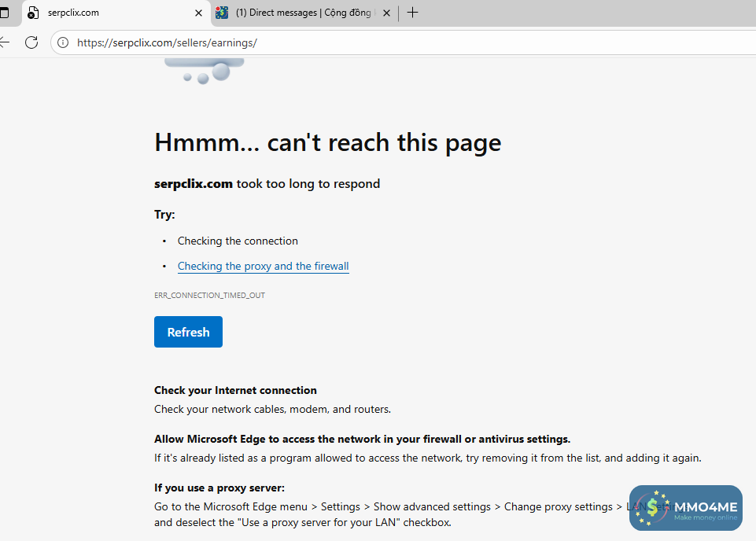Viewport: 756px width, 541px height.
Task: Click the serpclix.com tab page-error favicon
Action: 33,13
